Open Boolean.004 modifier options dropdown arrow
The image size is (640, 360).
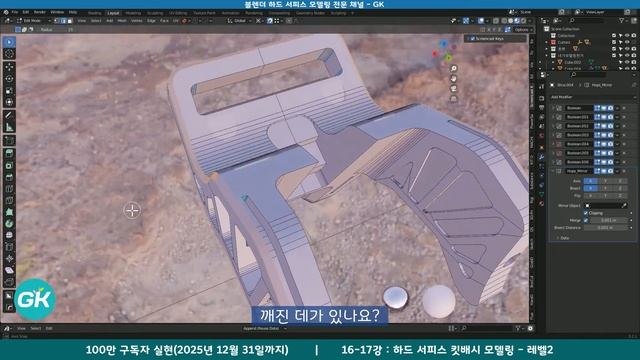(617, 144)
